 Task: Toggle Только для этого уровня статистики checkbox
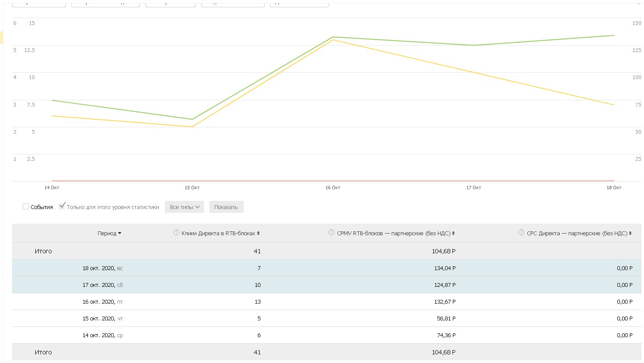(62, 206)
